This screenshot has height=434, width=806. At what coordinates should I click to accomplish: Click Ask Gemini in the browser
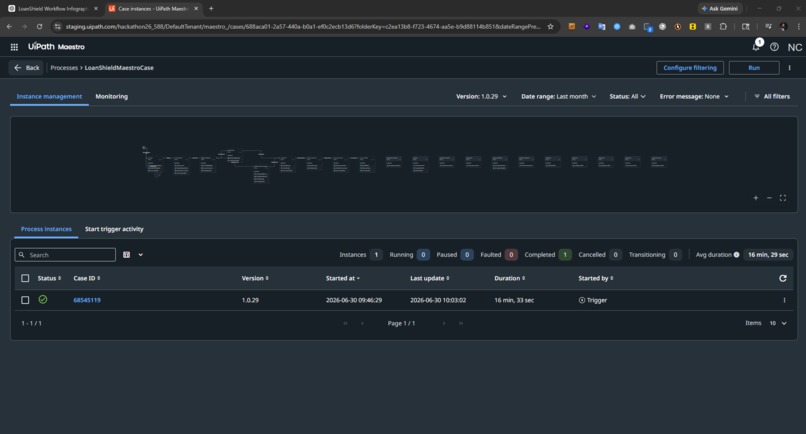(x=720, y=8)
